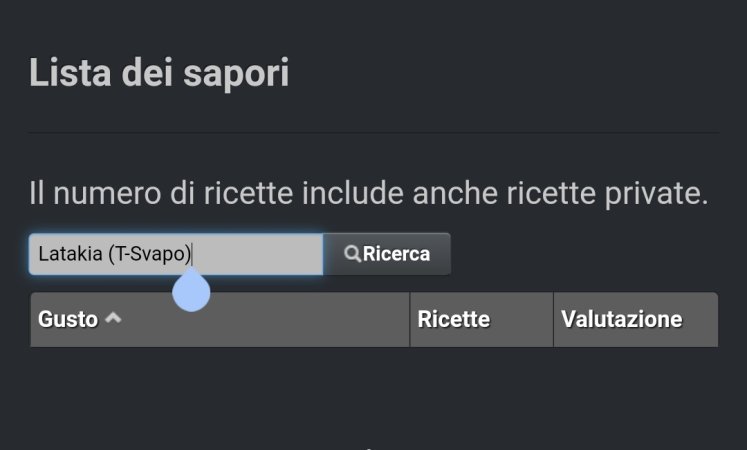The image size is (747, 450).
Task: Click the word private in the note
Action: [656, 193]
